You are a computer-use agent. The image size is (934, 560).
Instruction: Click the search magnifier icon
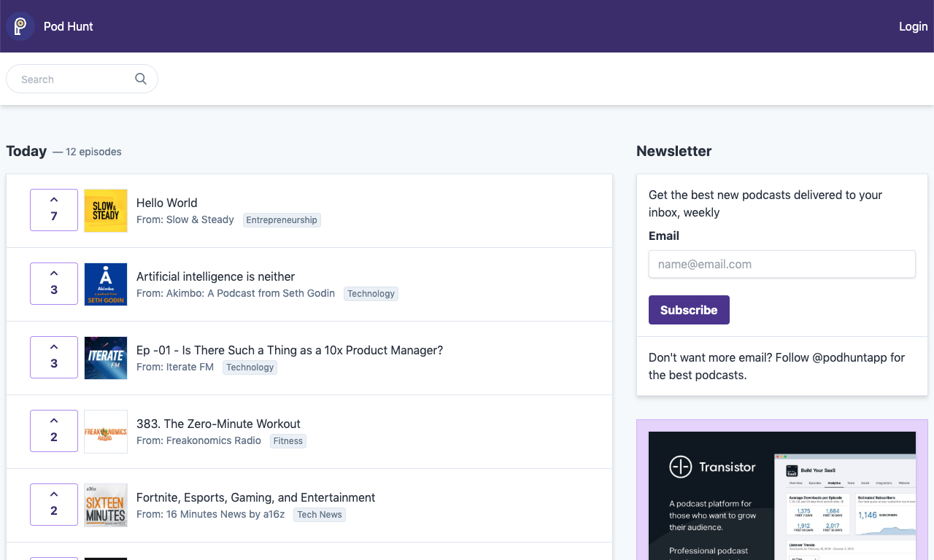[141, 79]
